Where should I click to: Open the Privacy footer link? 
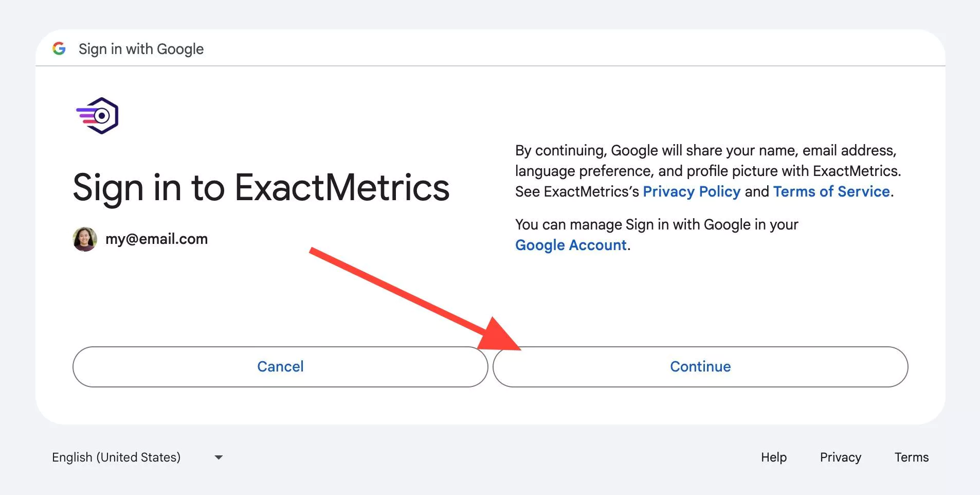841,457
